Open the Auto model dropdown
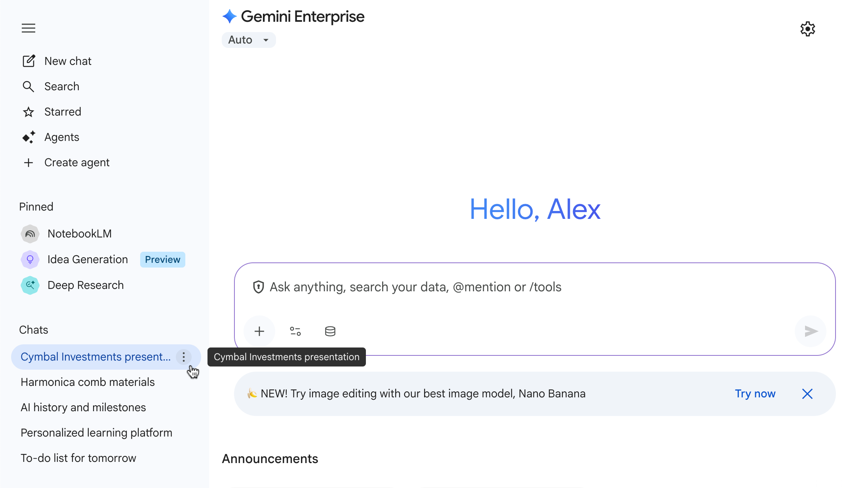 [x=249, y=40]
